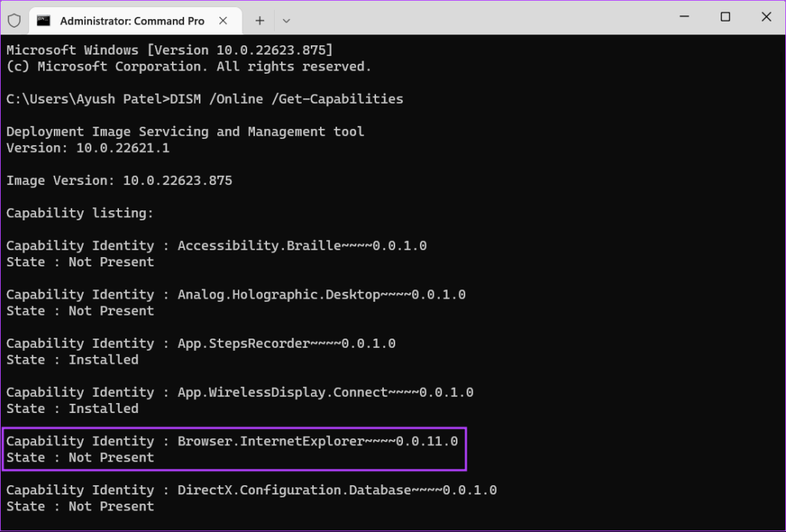Click the Analog.Holographic.Desktop capability line
786x532 pixels.
(x=236, y=294)
